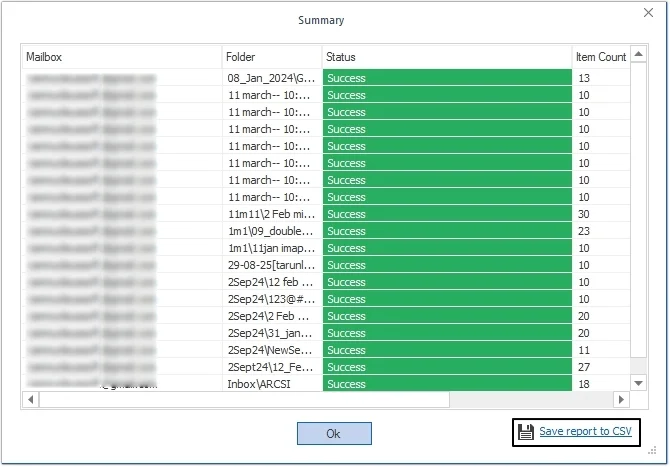Click item count 23 cell
Screen dimensions: 670x467
tap(601, 231)
